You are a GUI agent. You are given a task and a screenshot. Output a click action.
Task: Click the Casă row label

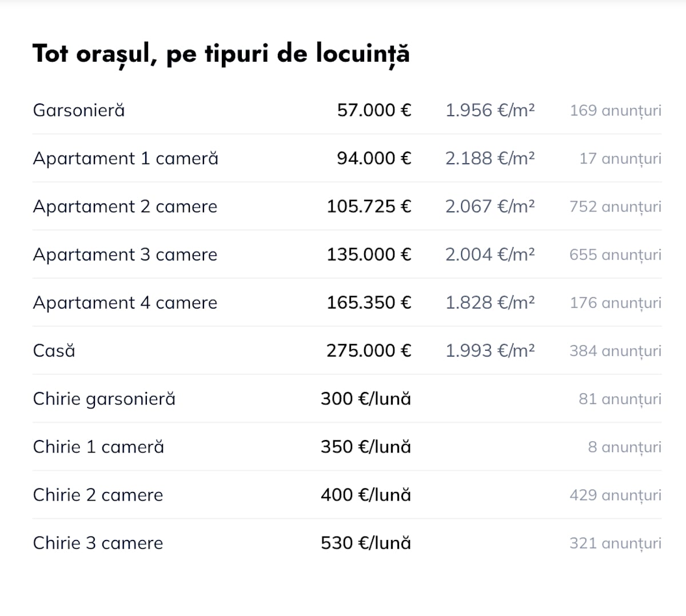click(54, 350)
